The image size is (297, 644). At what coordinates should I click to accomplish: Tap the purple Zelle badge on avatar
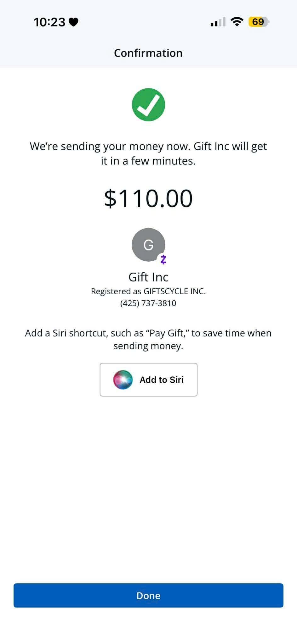coord(163,259)
